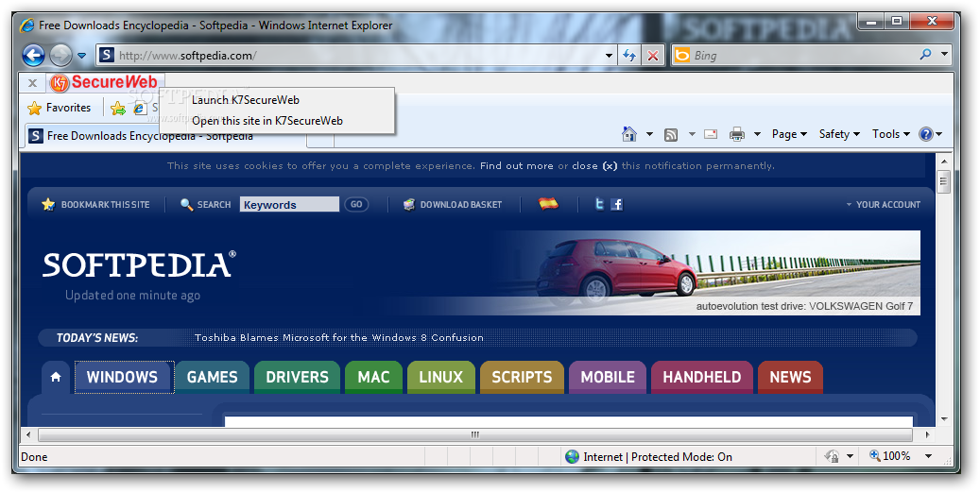Screen dimensions: 980x493
Task: Open the Favorites center button
Action: 60,108
